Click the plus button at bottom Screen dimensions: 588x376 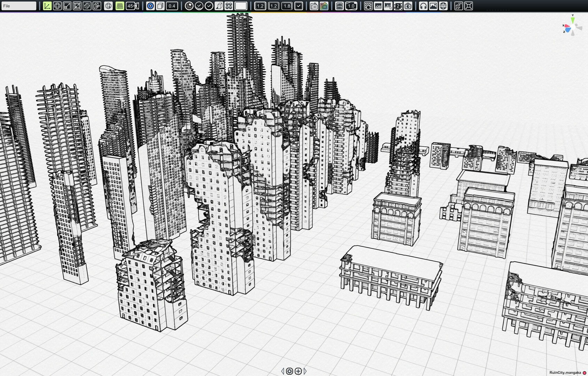298,371
